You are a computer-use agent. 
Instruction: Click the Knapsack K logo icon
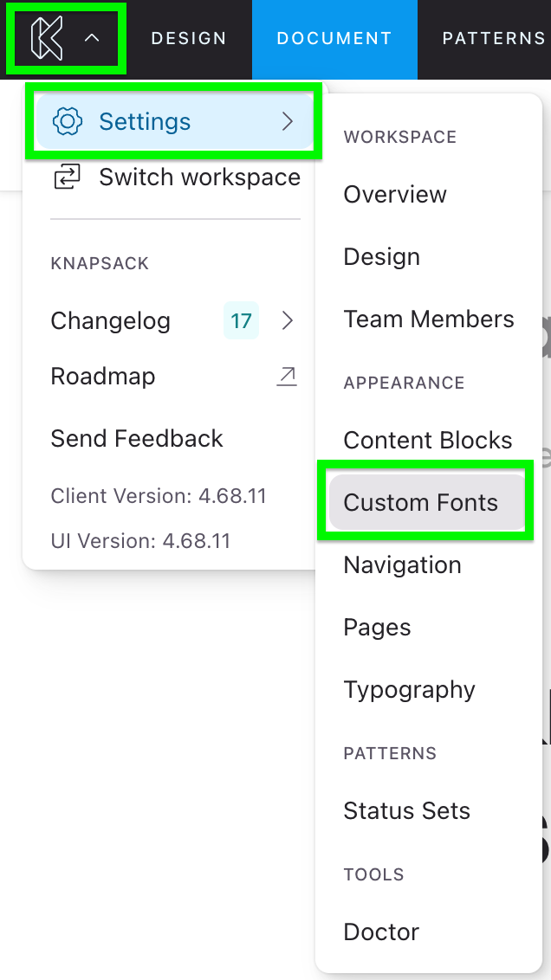pos(47,38)
